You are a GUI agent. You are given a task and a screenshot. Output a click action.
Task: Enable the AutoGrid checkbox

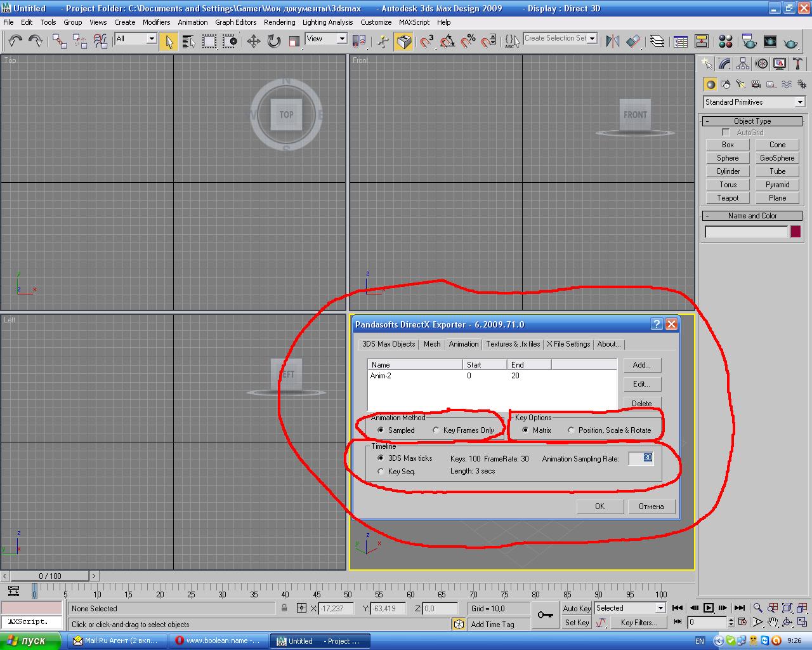tap(726, 133)
